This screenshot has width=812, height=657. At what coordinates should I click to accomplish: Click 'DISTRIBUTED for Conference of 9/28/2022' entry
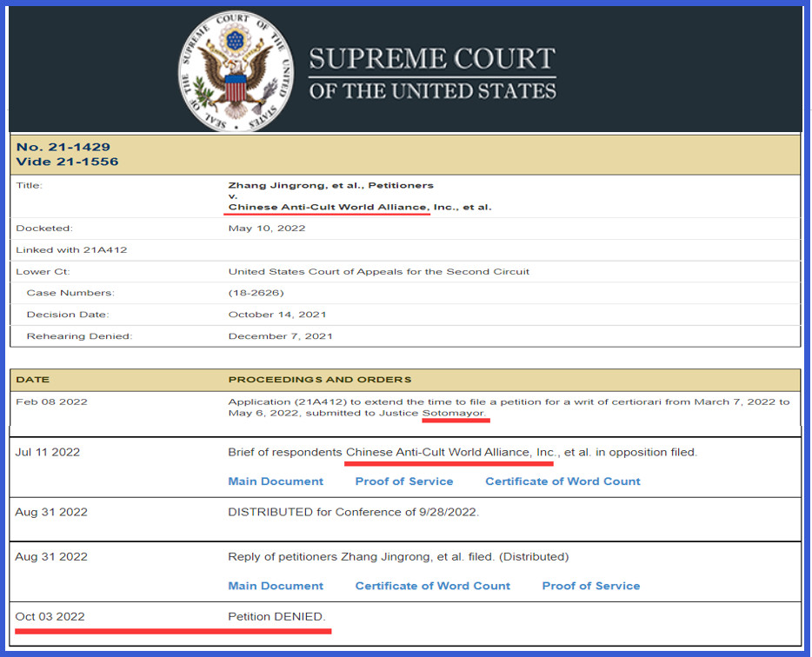(353, 513)
